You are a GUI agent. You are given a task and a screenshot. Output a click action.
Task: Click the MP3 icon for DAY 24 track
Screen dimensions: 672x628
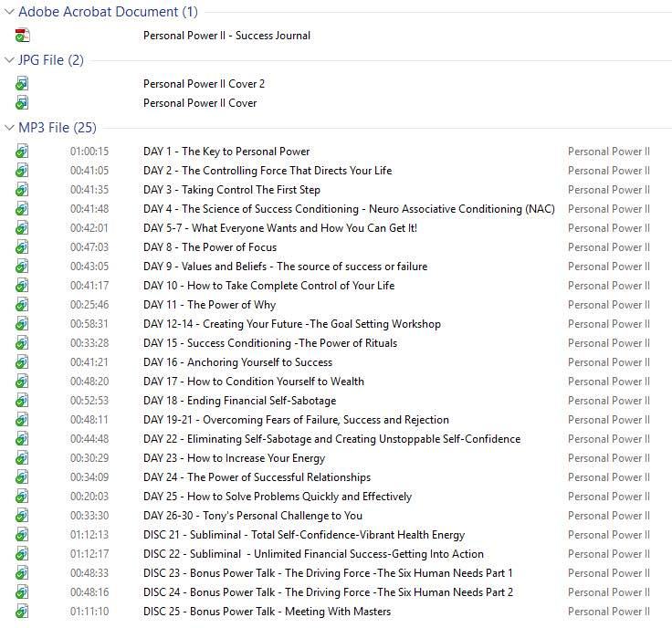22,477
